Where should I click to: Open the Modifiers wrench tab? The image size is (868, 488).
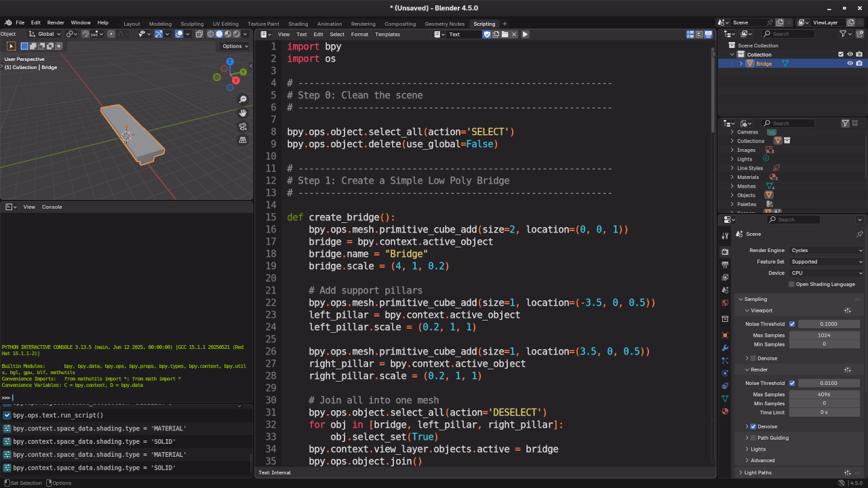tap(725, 348)
